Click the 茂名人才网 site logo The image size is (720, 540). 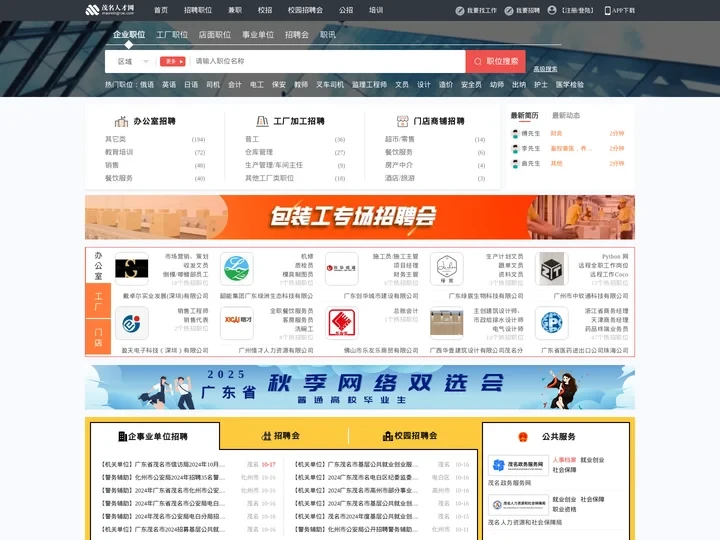(110, 10)
